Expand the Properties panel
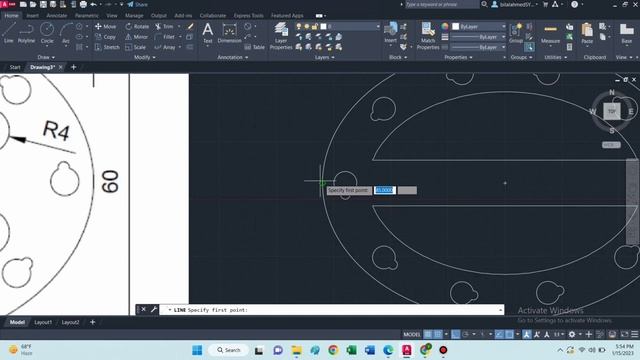 pyautogui.click(x=458, y=58)
